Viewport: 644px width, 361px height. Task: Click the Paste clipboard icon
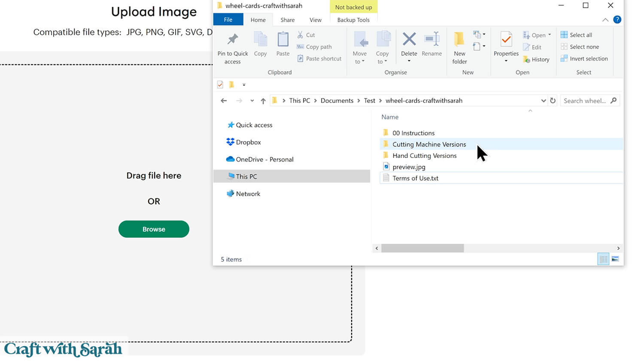point(283,39)
